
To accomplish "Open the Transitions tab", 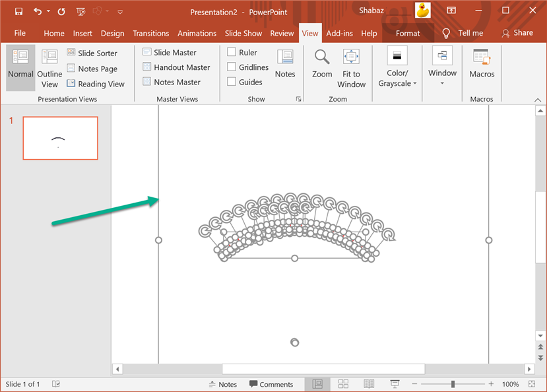I will [150, 34].
